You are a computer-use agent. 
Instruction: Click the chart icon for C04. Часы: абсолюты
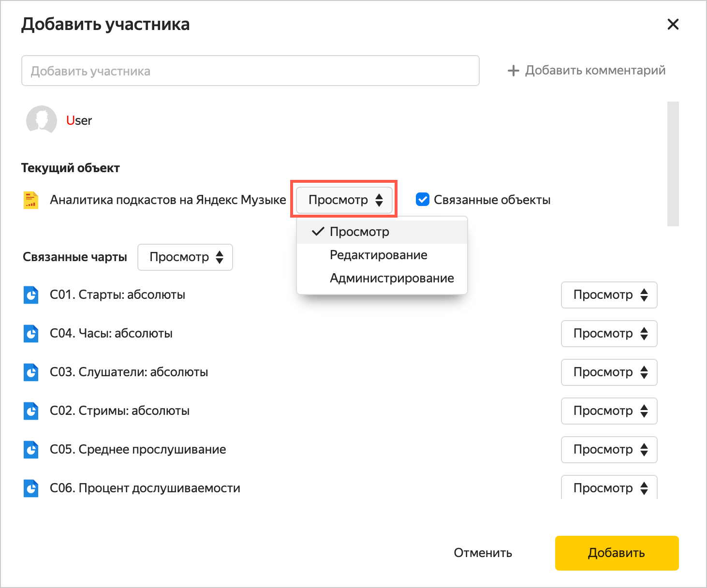click(x=31, y=333)
